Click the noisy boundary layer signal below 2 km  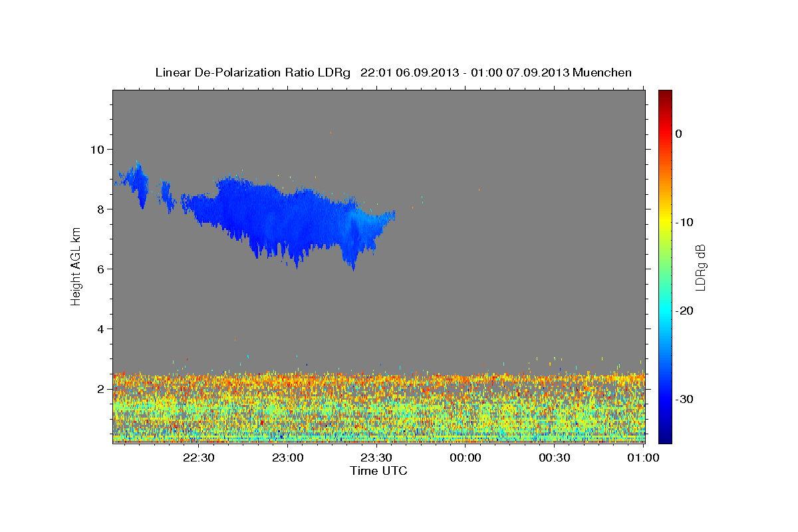pos(379,407)
